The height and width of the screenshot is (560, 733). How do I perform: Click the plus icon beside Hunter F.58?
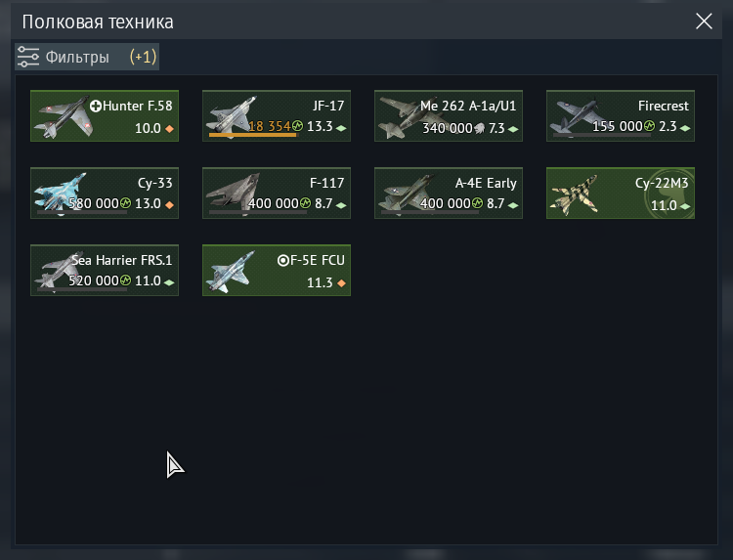pos(96,107)
